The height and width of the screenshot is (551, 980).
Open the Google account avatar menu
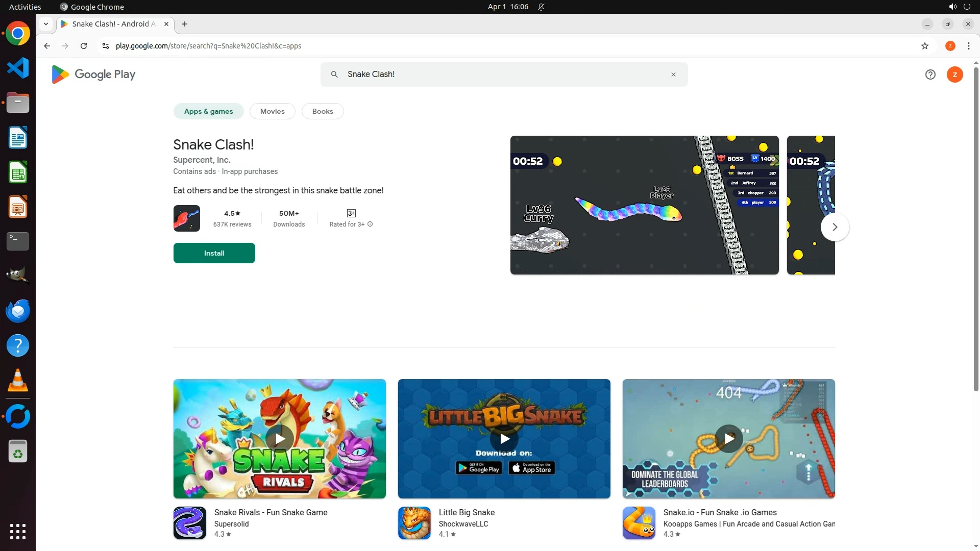click(954, 74)
